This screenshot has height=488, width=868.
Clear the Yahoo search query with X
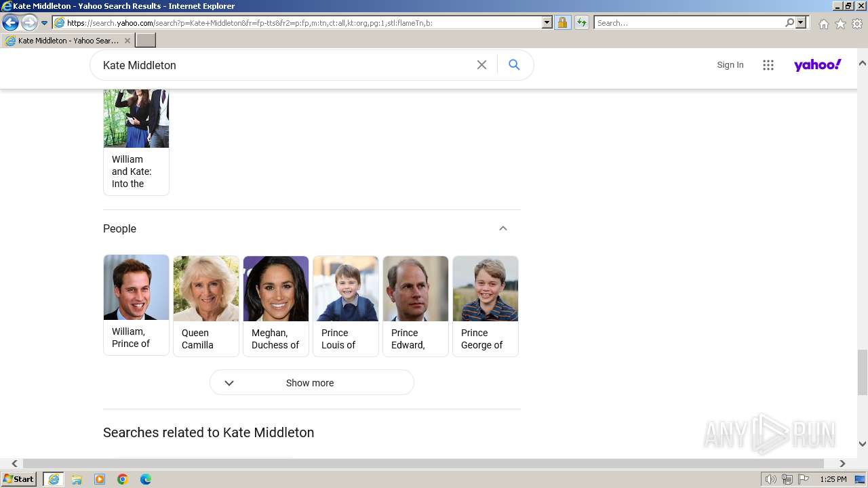point(481,65)
